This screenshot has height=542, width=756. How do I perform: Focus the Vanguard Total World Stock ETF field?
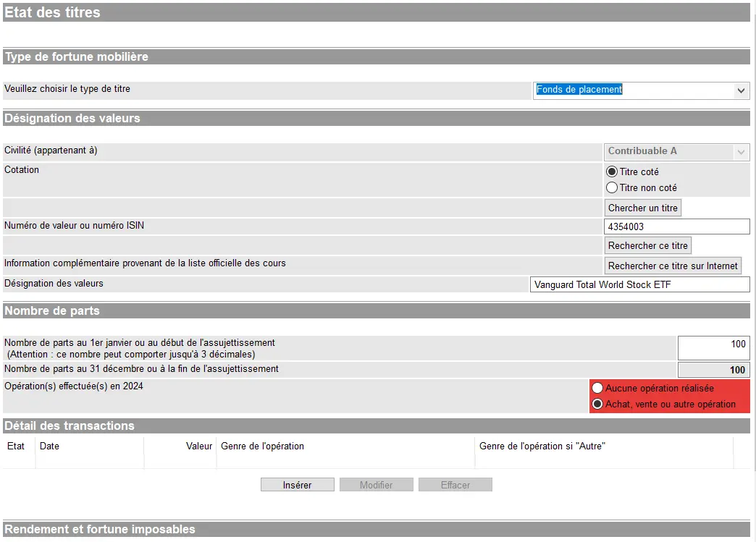[639, 284]
